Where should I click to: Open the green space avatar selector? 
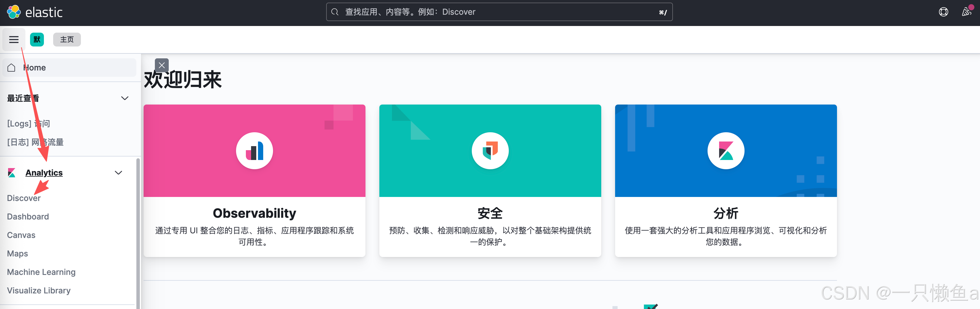[37, 40]
